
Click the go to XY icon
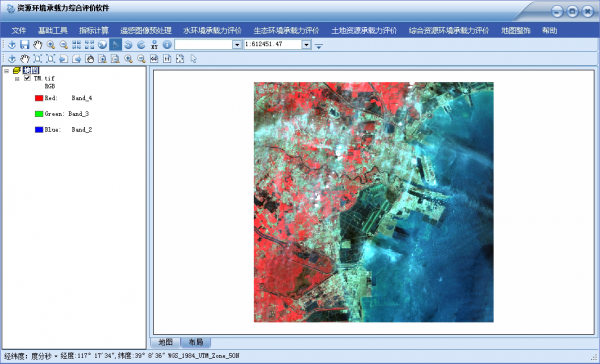pyautogui.click(x=154, y=45)
